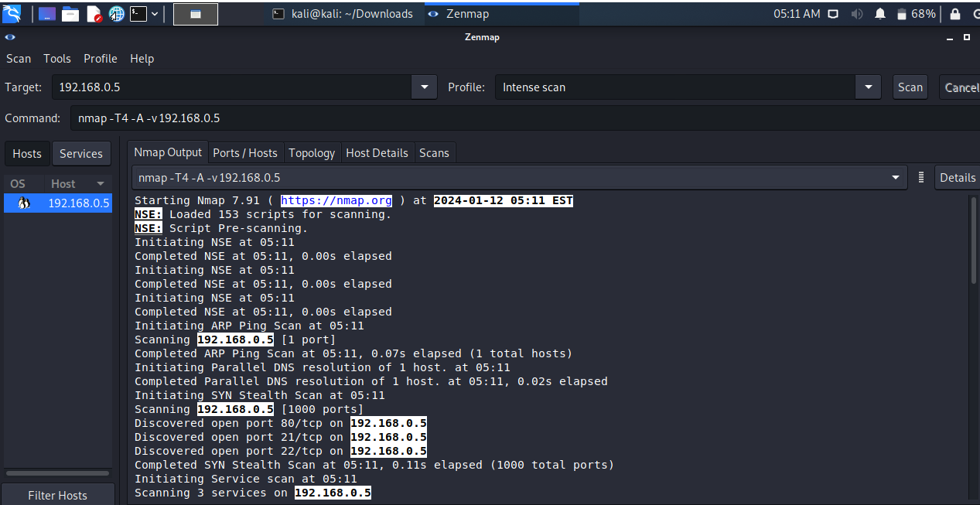This screenshot has width=980, height=505.
Task: Click the Command field with nmap -T4 -A -v
Action: click(x=524, y=118)
